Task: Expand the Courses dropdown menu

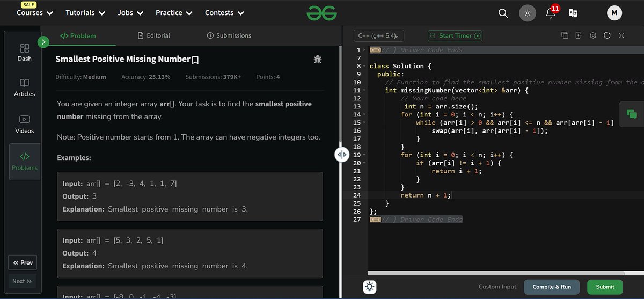Action: pyautogui.click(x=35, y=13)
